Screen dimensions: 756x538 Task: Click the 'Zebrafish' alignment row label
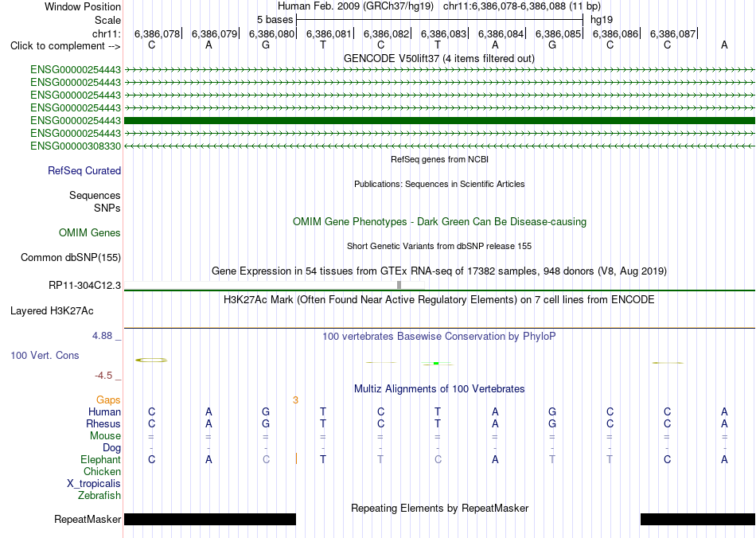[99, 496]
